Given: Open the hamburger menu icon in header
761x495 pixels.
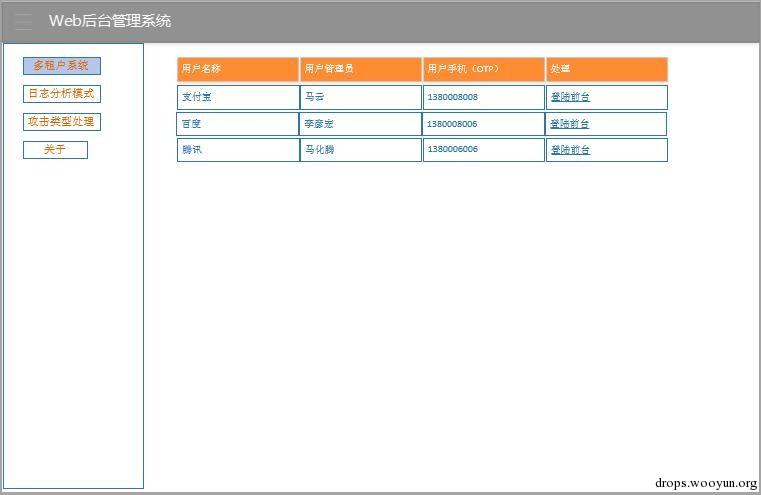Looking at the screenshot, I should [24, 21].
